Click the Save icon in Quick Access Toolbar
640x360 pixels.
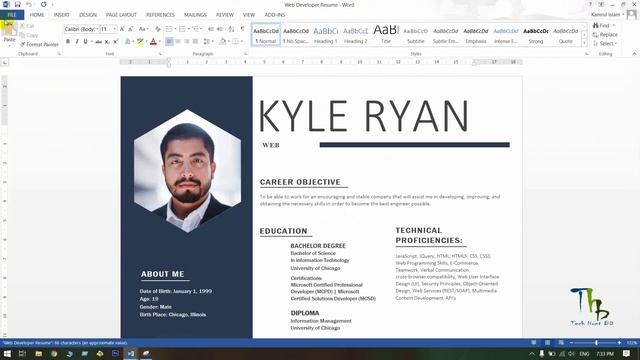pos(18,4)
